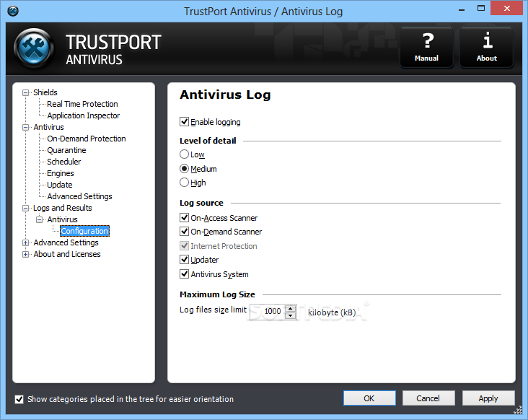Collapse the Shields tree node
This screenshot has width=528, height=420.
pyautogui.click(x=25, y=92)
